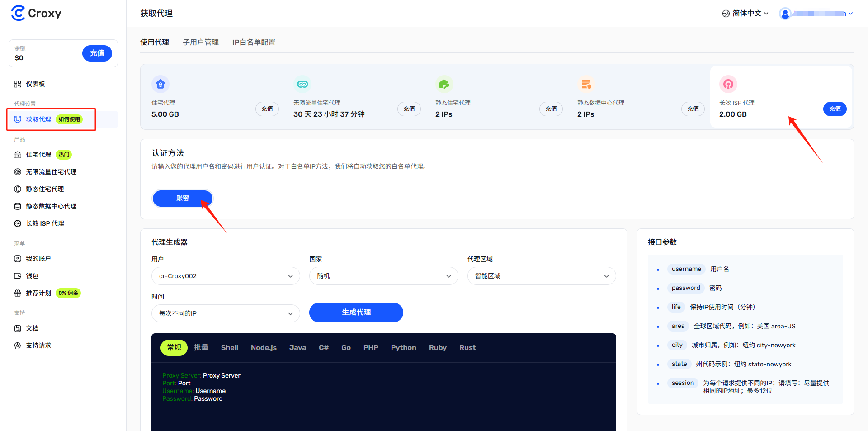
Task: Click the user avatar icon in header
Action: [x=785, y=14]
